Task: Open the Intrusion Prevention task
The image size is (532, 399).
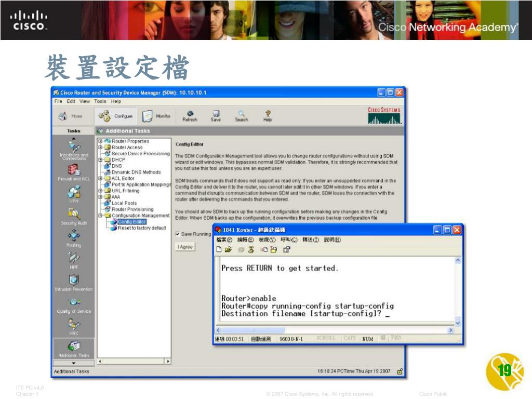Action: [74, 283]
